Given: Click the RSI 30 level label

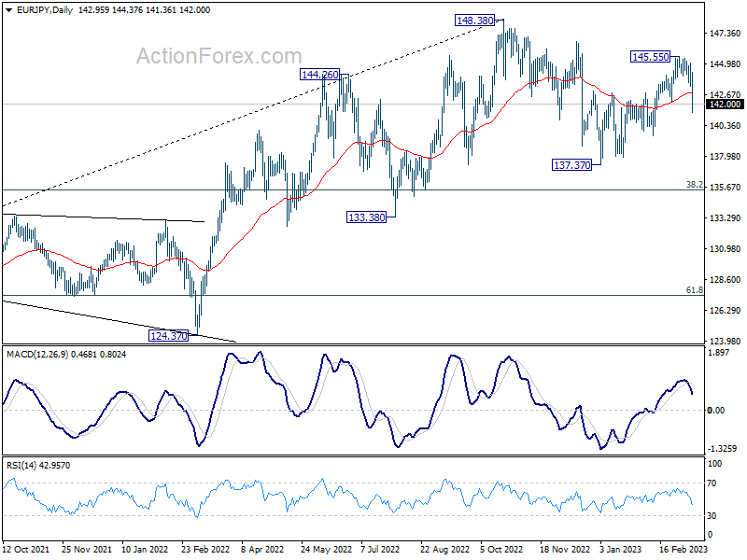Looking at the screenshot, I should click(712, 516).
